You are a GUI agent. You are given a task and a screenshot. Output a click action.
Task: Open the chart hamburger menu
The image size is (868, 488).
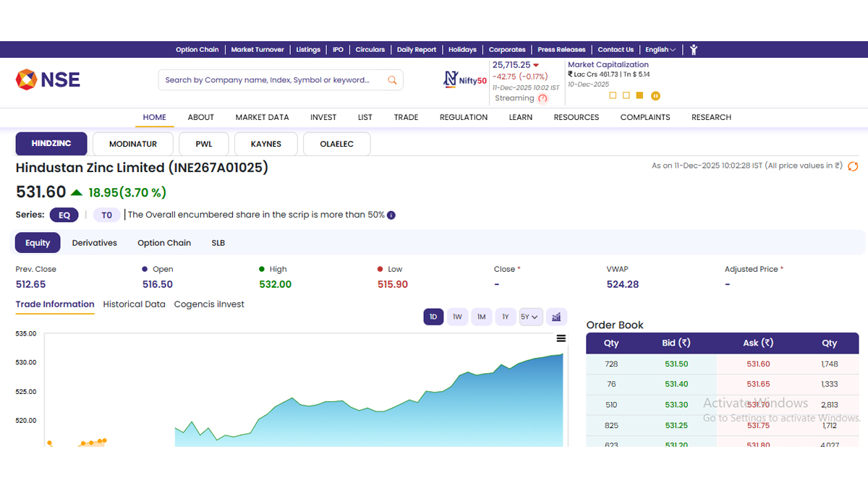point(561,338)
